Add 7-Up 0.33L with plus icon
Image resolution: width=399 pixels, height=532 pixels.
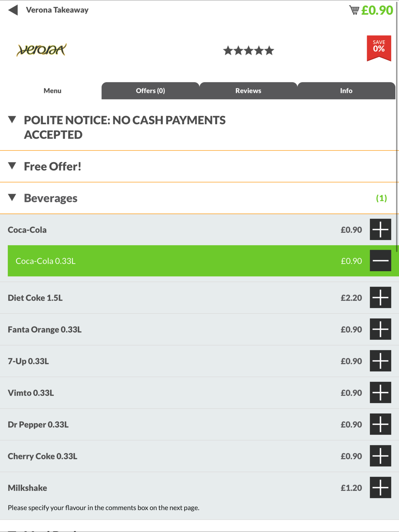point(380,361)
